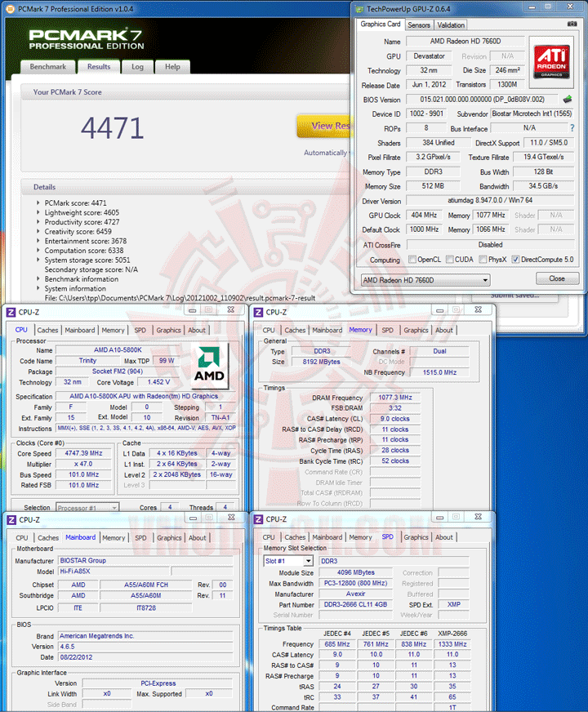Screen dimensions: 588x712
Task: Click the BIOS Version value 4.6.5
Action: click(145, 646)
